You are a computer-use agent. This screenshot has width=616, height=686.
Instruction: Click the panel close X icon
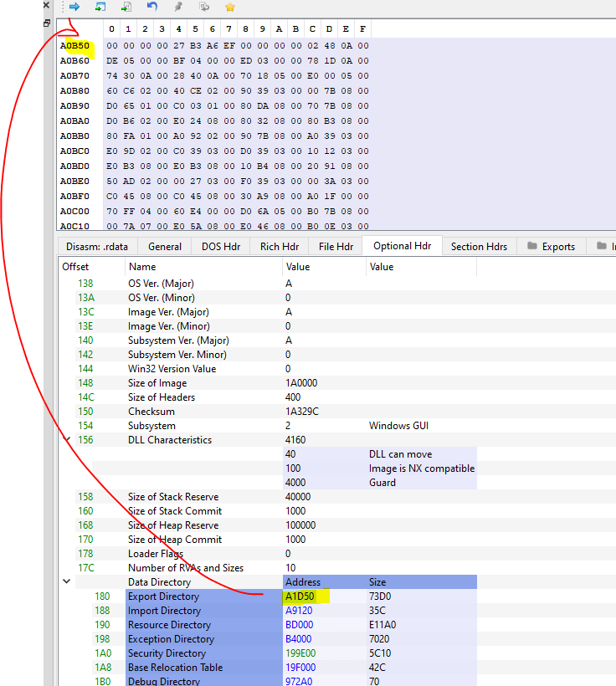coord(47,5)
